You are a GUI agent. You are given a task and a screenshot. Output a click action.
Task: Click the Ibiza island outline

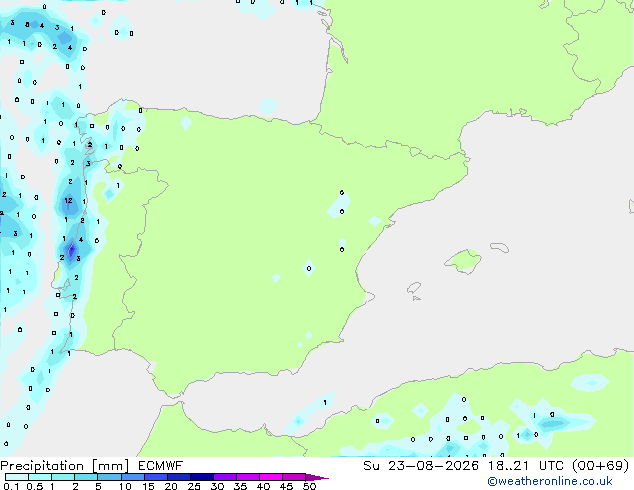coord(414,288)
